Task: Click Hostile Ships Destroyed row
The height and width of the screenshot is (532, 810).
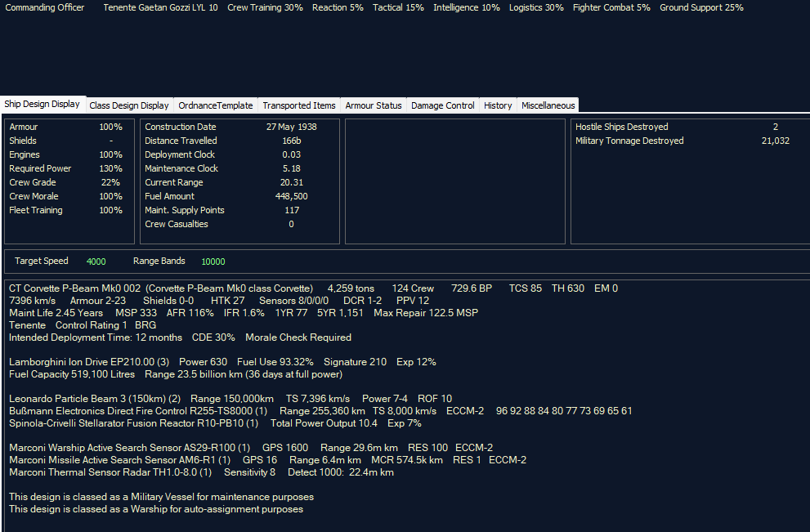Action: [x=677, y=127]
